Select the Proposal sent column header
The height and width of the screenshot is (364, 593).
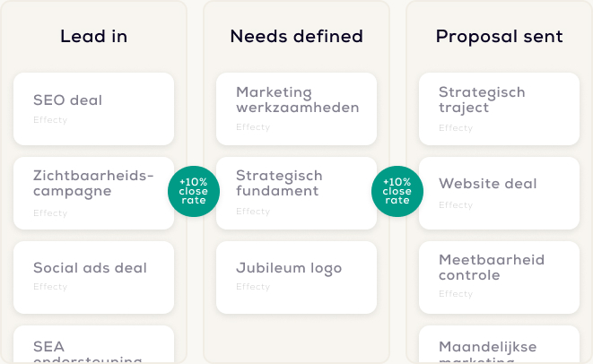[499, 37]
